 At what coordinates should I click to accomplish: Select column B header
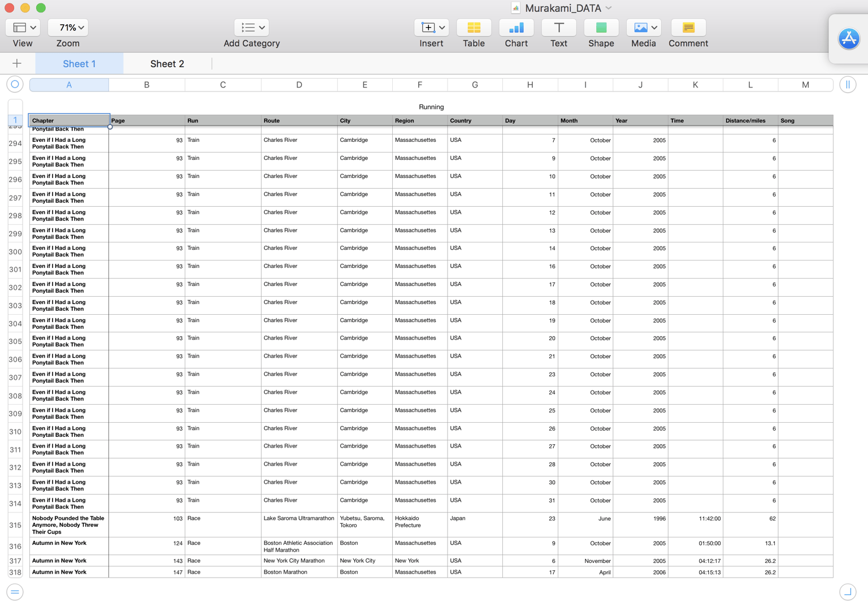(147, 85)
